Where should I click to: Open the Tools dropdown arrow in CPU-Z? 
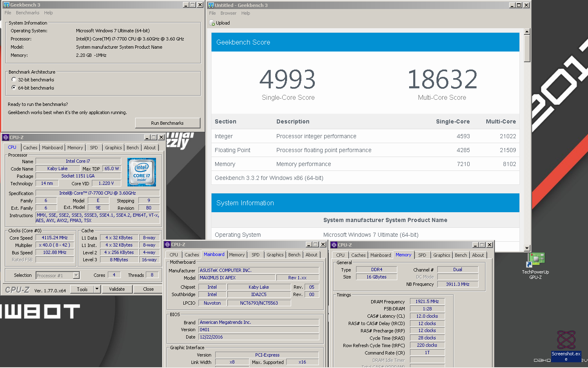pos(97,289)
